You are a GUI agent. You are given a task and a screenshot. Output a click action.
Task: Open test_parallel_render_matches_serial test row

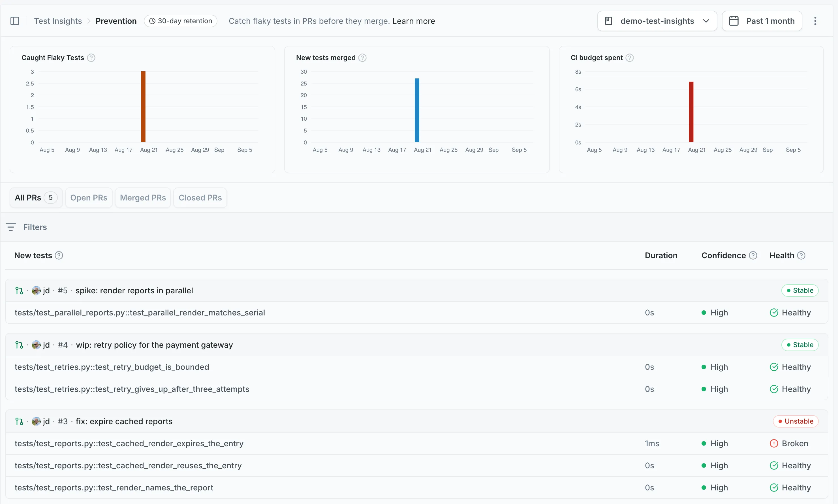point(417,313)
